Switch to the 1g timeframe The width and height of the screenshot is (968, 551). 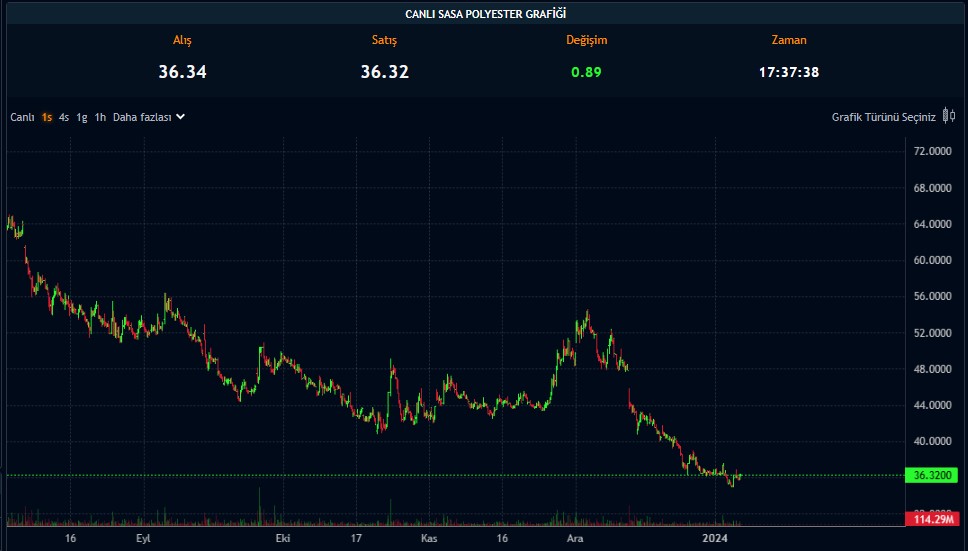click(x=82, y=117)
